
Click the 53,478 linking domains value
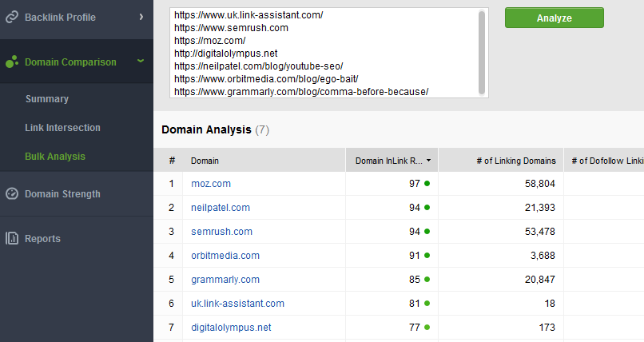[539, 232]
